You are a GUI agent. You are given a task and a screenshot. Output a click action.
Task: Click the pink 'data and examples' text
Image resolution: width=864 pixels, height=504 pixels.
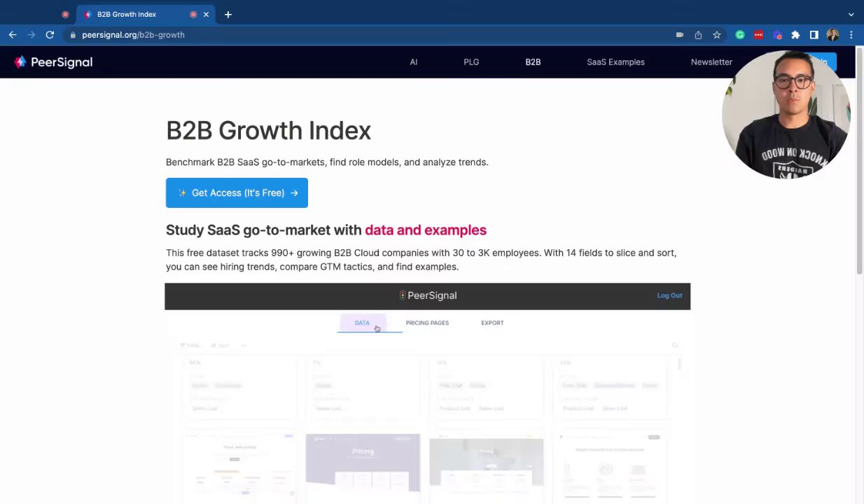426,230
